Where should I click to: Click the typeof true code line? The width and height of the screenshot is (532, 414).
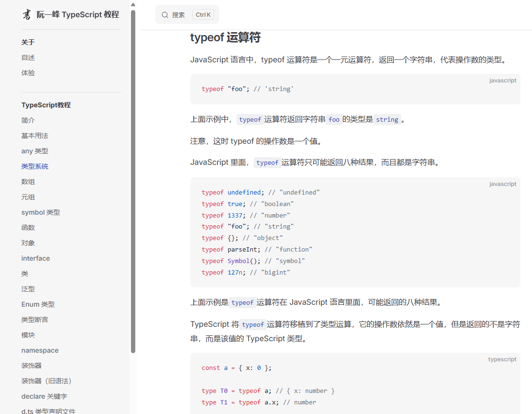tap(248, 204)
